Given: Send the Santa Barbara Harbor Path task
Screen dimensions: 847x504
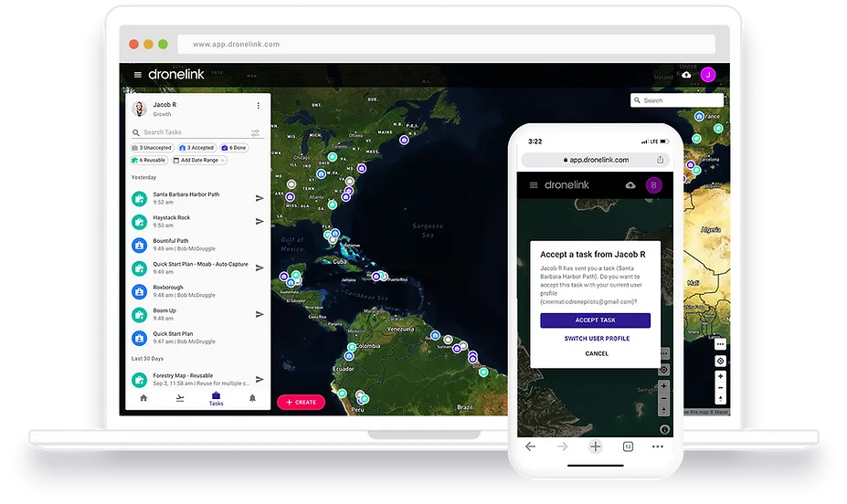Looking at the screenshot, I should [259, 198].
